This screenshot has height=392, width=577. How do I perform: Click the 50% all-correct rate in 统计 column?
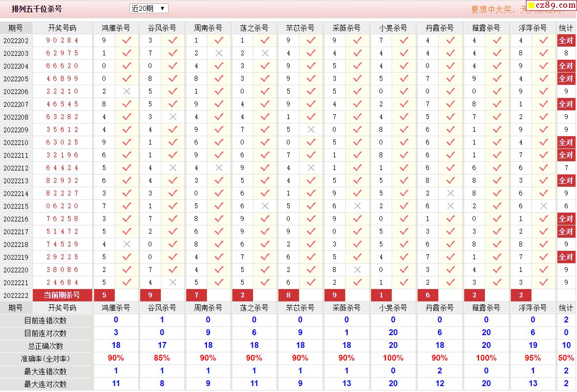click(566, 358)
